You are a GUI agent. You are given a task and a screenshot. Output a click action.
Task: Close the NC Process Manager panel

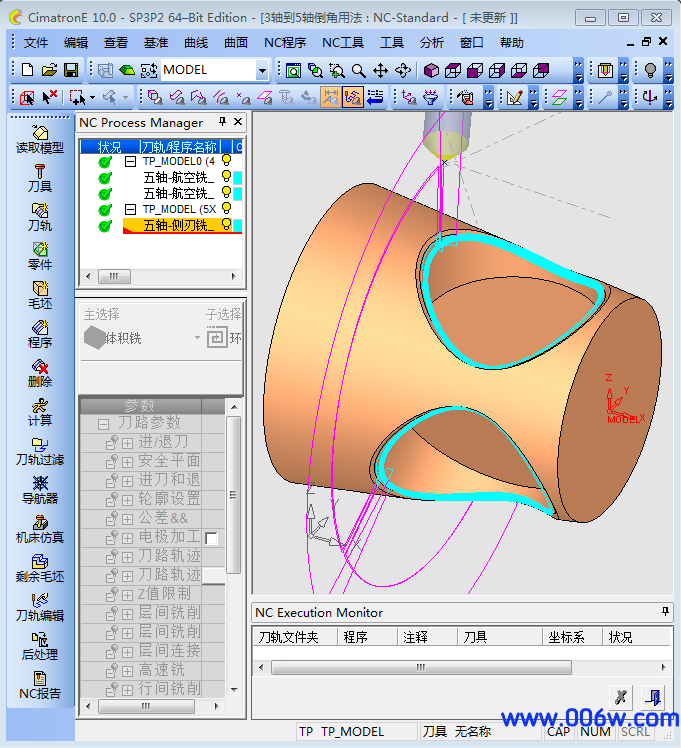[x=238, y=122]
